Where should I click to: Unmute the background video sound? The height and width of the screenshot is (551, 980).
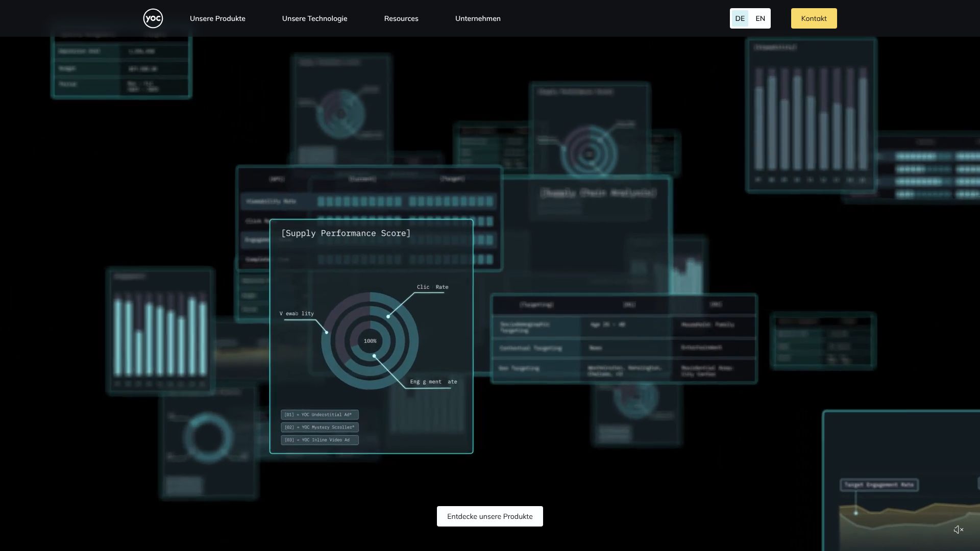point(958,530)
